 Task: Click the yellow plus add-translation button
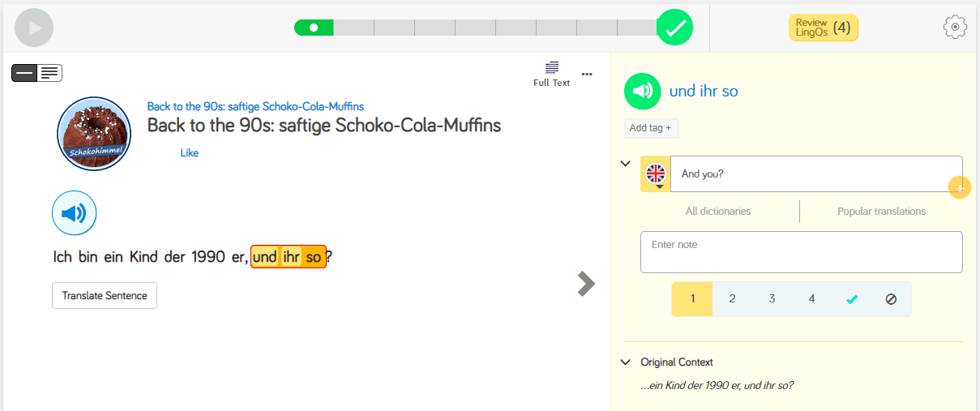960,188
